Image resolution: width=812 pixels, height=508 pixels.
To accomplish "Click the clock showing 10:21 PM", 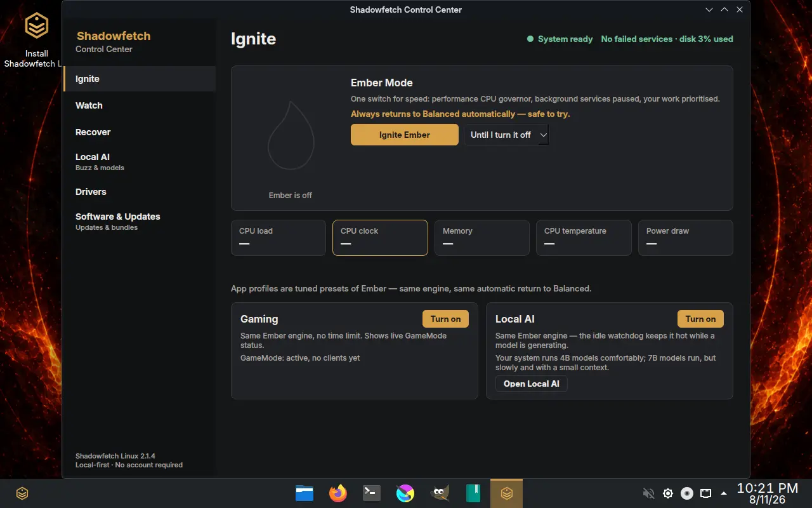I will 768,493.
